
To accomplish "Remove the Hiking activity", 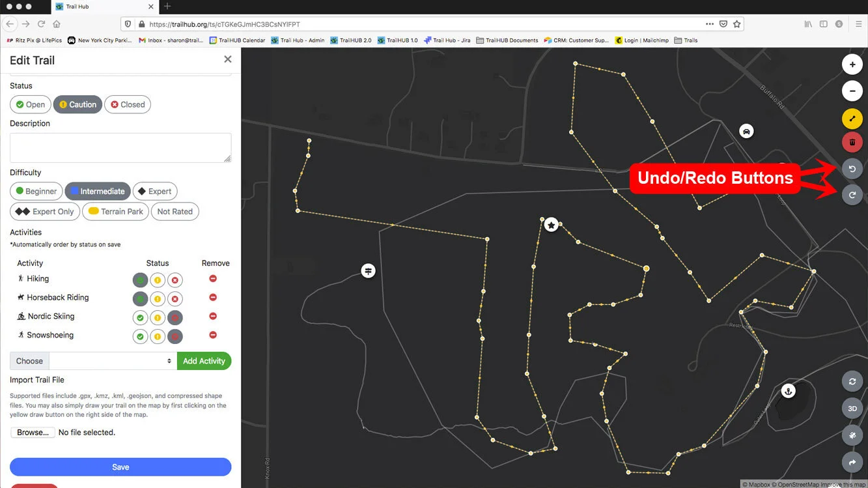I will click(213, 279).
